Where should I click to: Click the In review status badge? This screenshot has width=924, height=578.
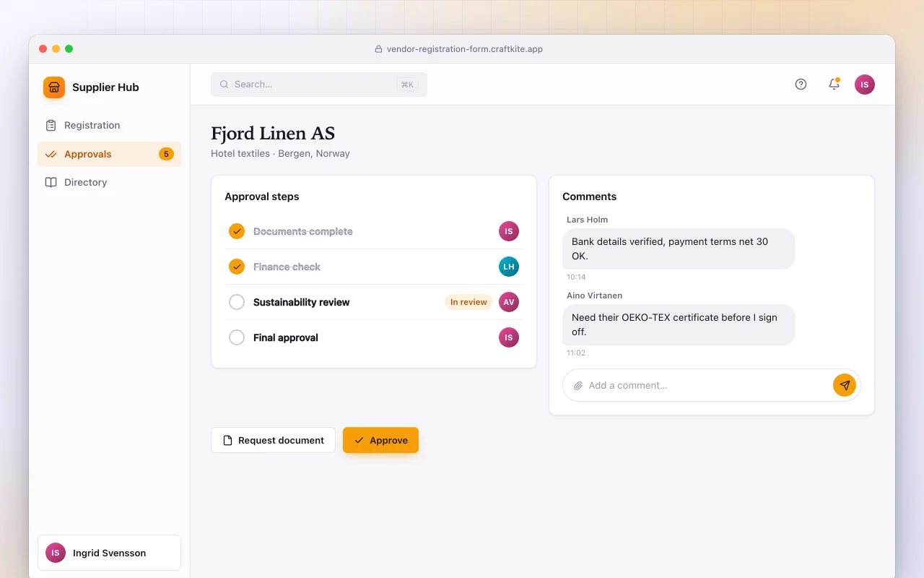468,302
